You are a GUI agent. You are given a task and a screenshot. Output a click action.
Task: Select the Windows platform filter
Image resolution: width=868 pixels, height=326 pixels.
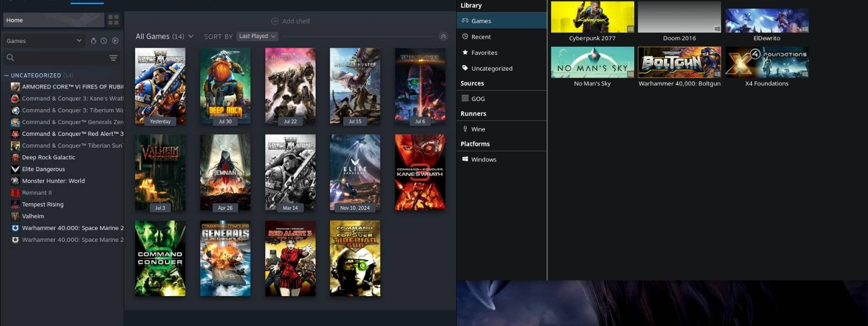click(x=483, y=160)
